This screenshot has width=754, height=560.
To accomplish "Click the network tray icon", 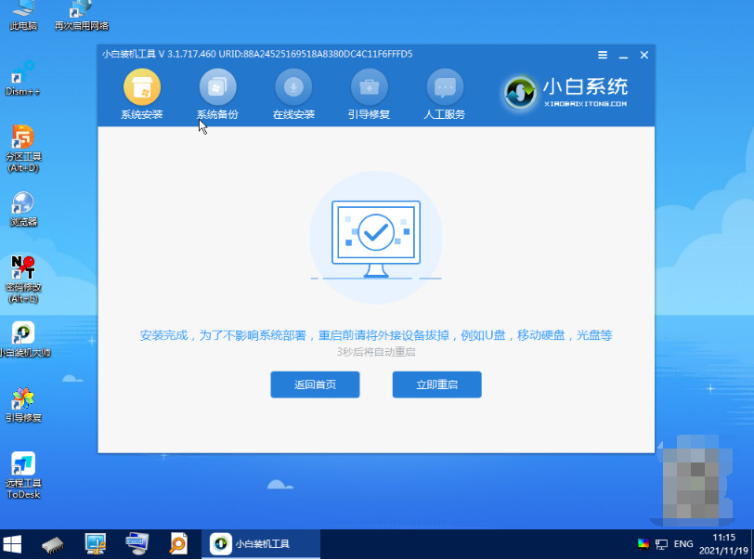I will click(x=662, y=544).
